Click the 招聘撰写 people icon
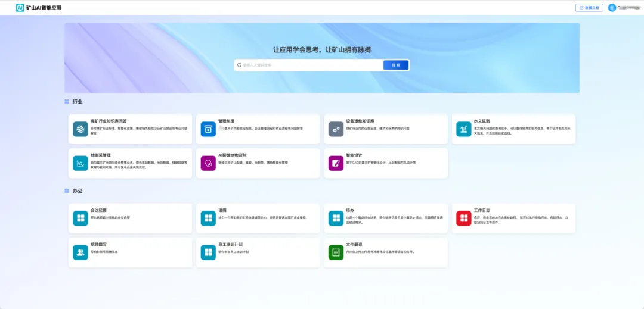The image size is (644, 309). pyautogui.click(x=80, y=252)
